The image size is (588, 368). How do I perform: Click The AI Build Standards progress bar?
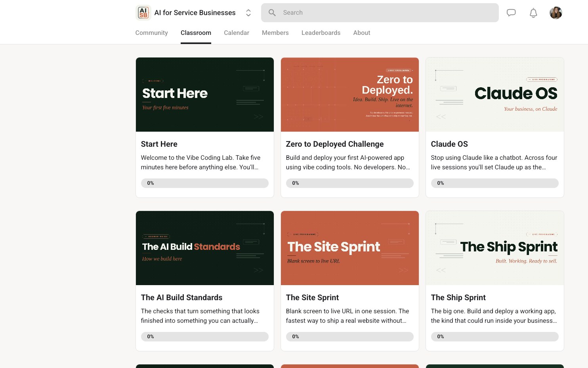click(205, 337)
